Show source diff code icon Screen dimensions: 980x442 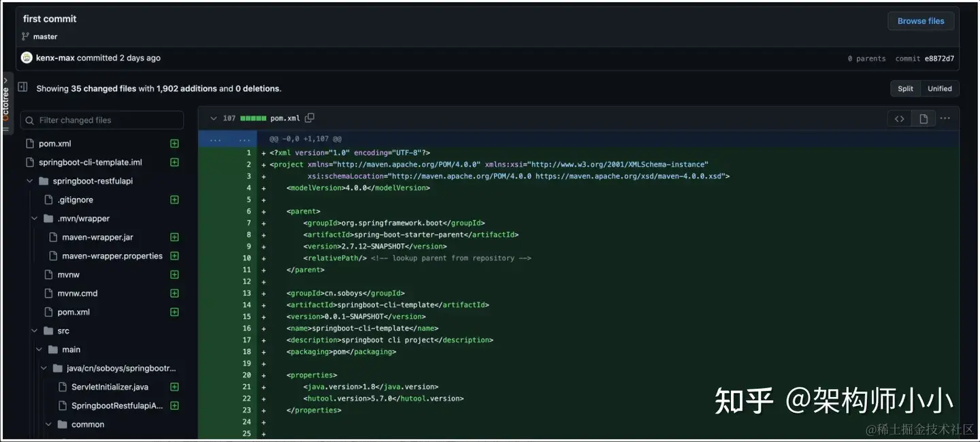click(899, 119)
